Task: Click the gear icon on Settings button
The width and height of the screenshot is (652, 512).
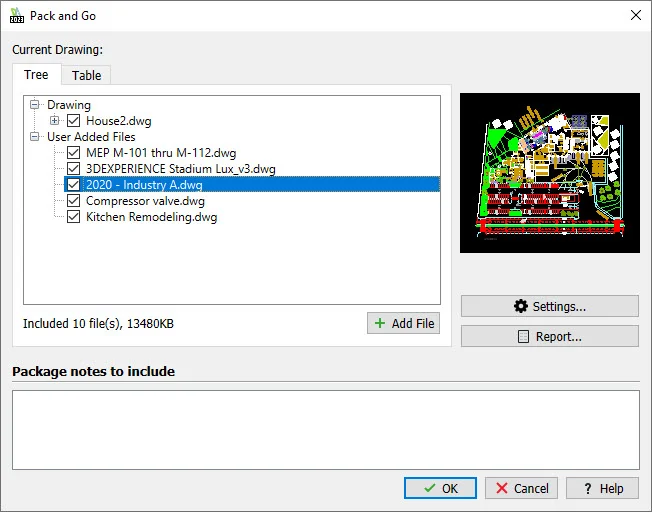Action: 520,306
